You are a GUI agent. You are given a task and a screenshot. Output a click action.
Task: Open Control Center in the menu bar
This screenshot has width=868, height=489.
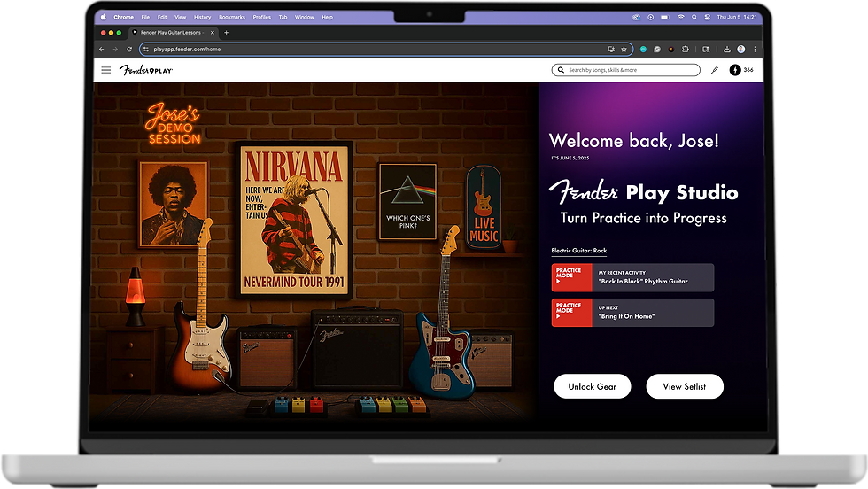click(708, 17)
